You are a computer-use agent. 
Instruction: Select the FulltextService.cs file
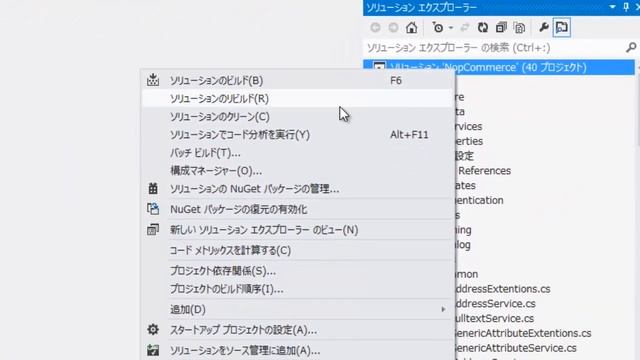pyautogui.click(x=495, y=318)
